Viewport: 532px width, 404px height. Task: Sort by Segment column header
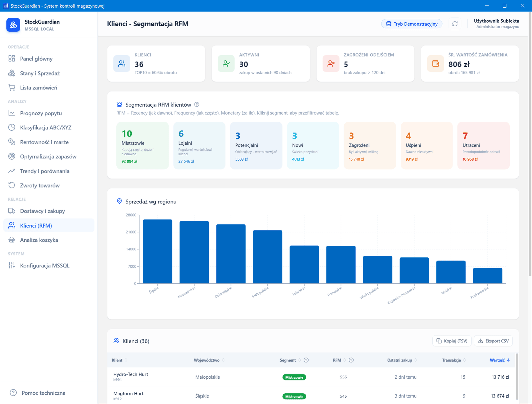point(290,360)
